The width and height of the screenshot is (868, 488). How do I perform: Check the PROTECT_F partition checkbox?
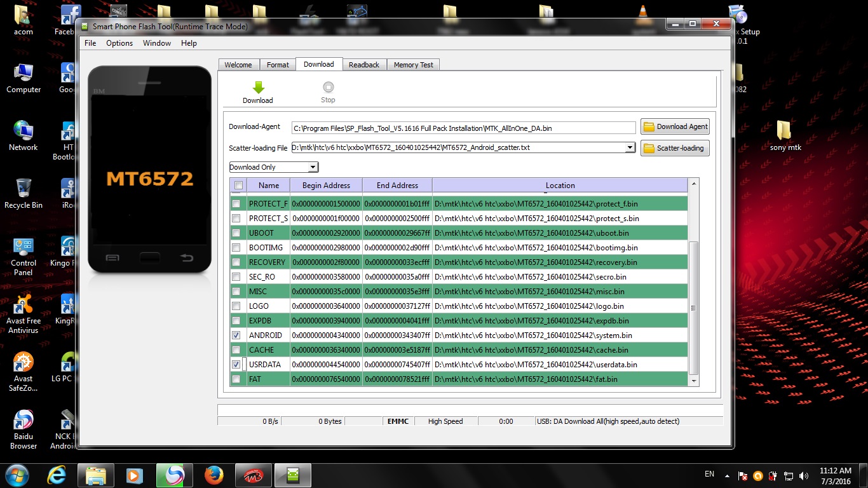[x=236, y=204]
